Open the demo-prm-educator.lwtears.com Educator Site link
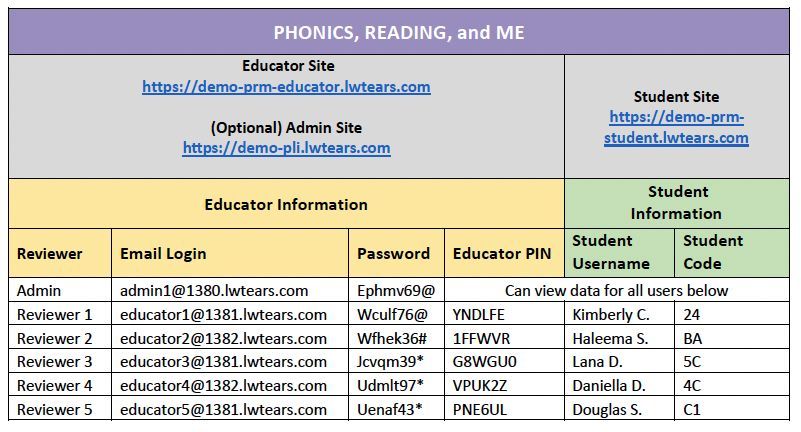Image resolution: width=801 pixels, height=432 pixels. coord(286,87)
